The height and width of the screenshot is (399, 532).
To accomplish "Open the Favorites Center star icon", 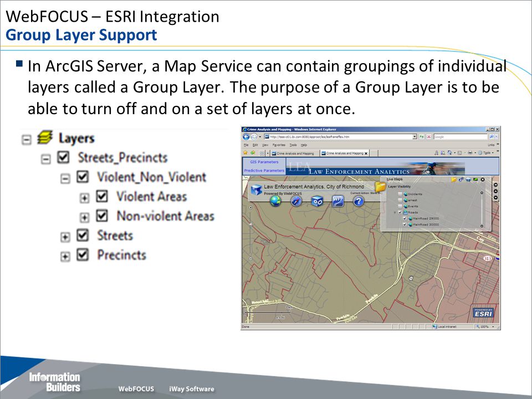I will tap(245, 153).
